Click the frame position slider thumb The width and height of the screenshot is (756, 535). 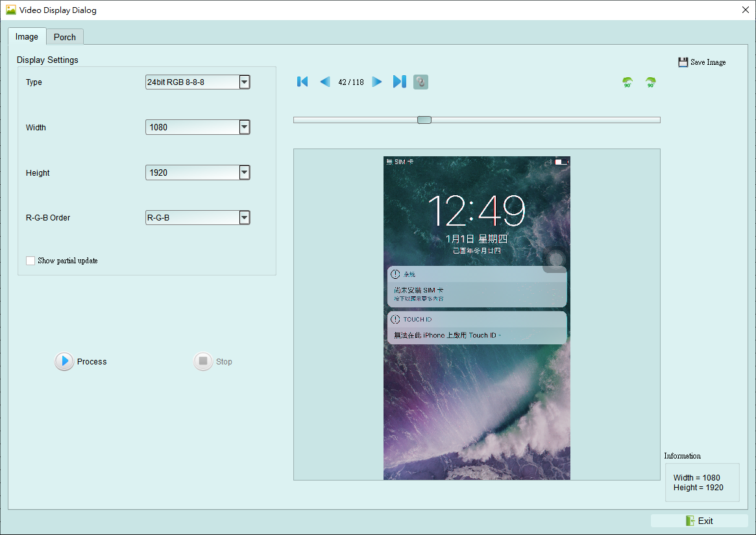424,120
